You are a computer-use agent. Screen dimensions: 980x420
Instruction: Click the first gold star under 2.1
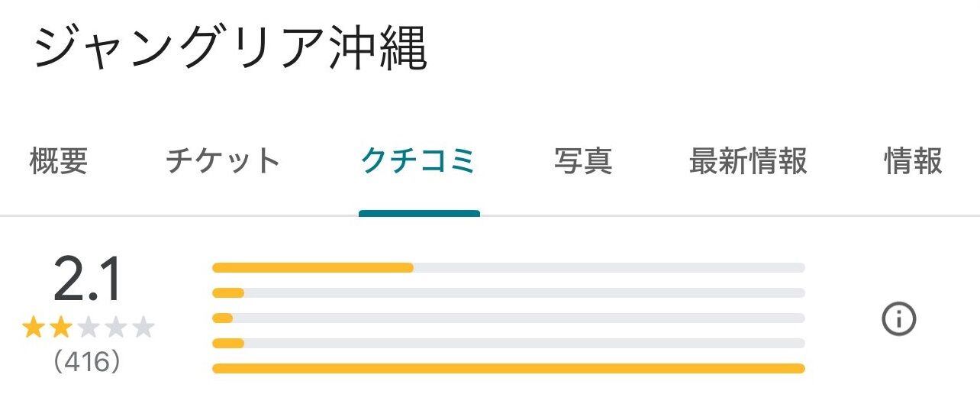point(33,328)
